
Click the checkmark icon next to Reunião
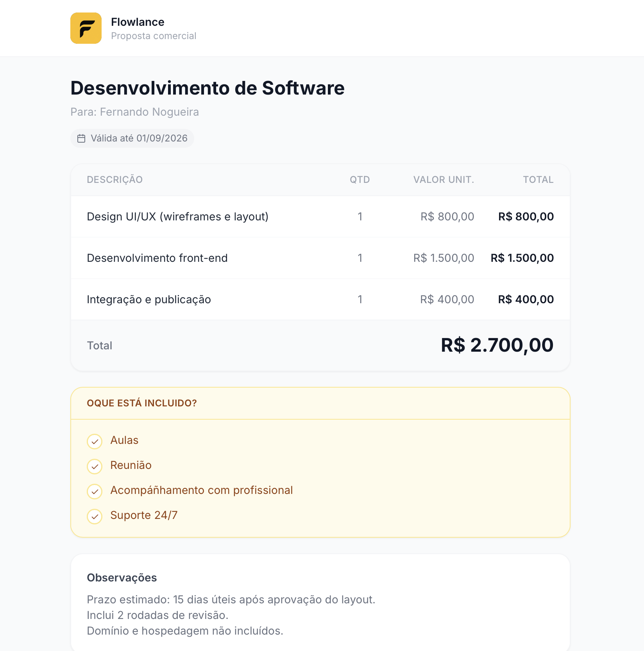[95, 467]
